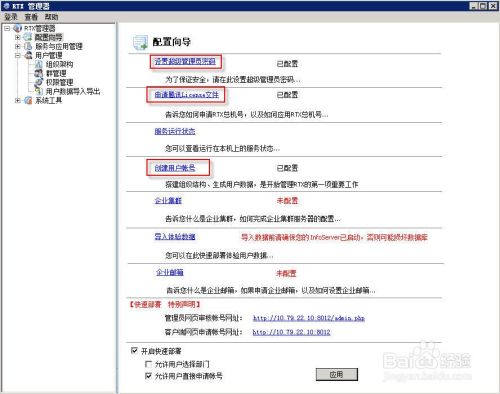The height and width of the screenshot is (394, 500).
Task: Open the 客户端网页申请帐号 URL link
Action: 291,332
